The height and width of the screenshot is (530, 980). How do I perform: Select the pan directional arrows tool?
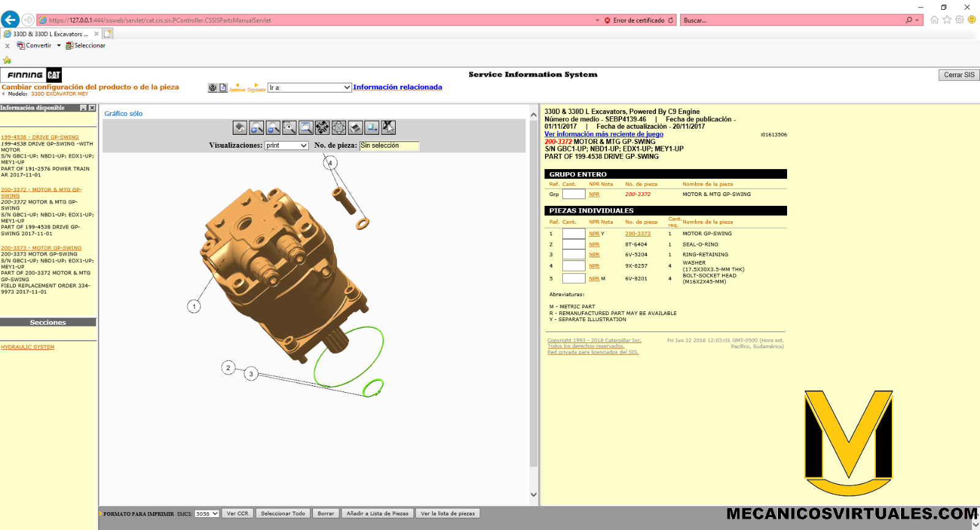coord(339,127)
